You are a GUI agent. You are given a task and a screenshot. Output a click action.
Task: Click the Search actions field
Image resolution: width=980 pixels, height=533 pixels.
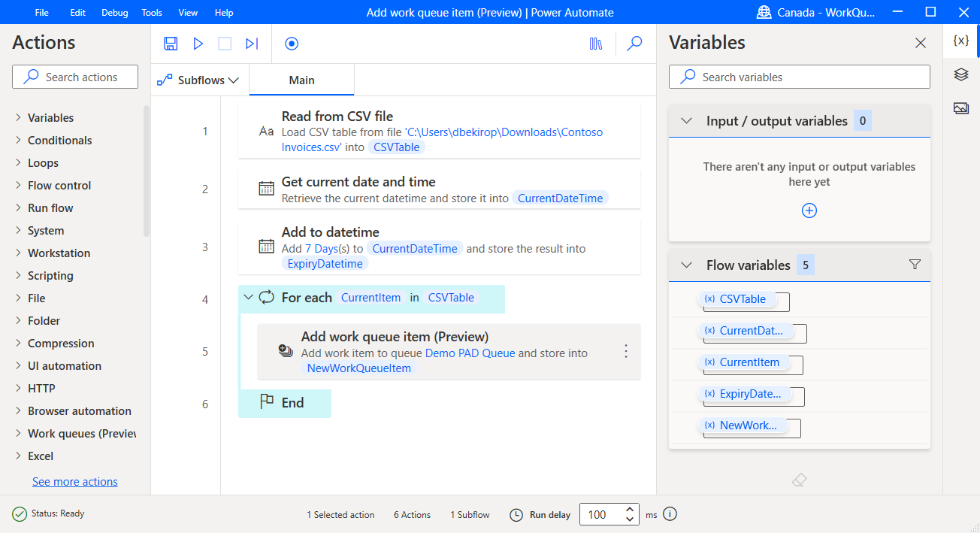tap(75, 77)
